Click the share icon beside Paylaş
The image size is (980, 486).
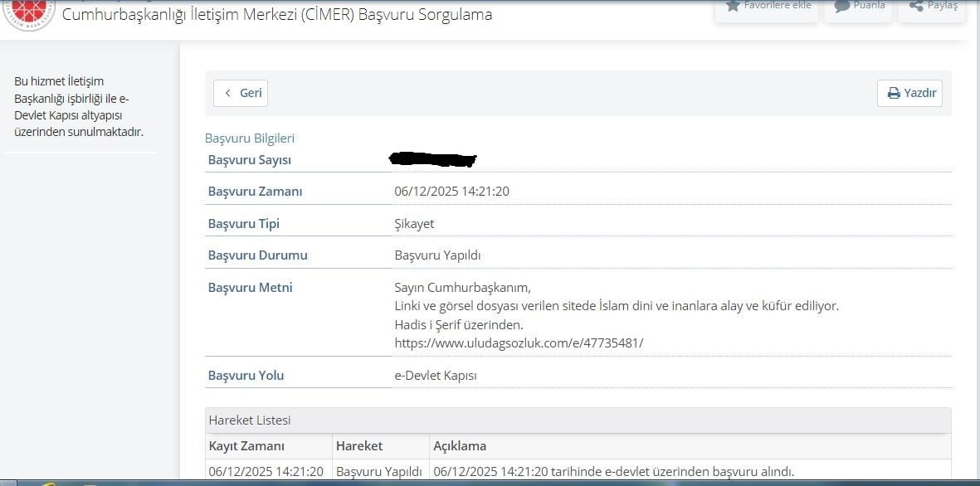pyautogui.click(x=916, y=6)
